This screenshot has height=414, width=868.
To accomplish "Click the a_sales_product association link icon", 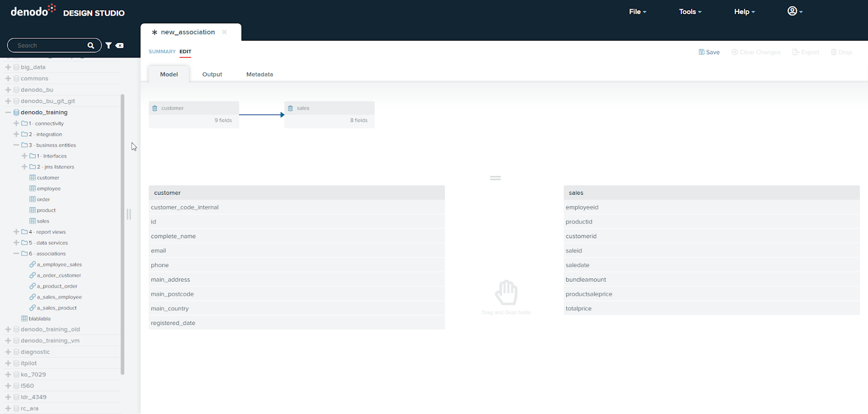I will 33,308.
